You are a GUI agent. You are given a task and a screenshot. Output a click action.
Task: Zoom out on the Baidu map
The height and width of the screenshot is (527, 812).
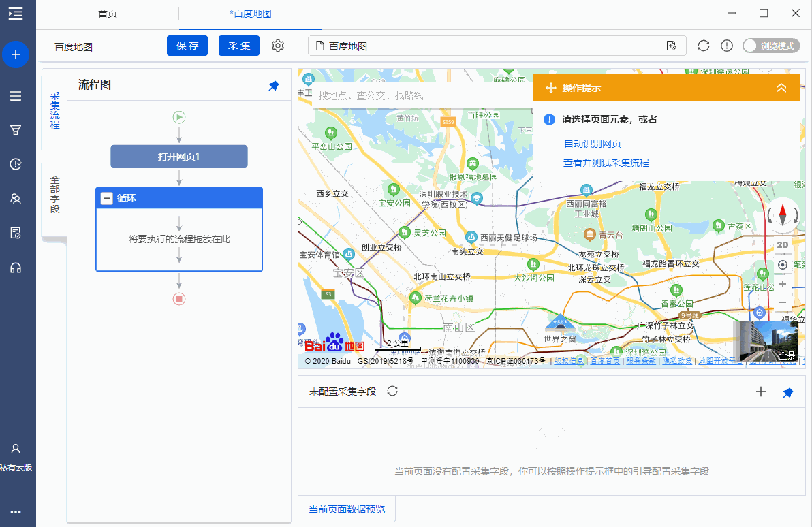(x=783, y=302)
